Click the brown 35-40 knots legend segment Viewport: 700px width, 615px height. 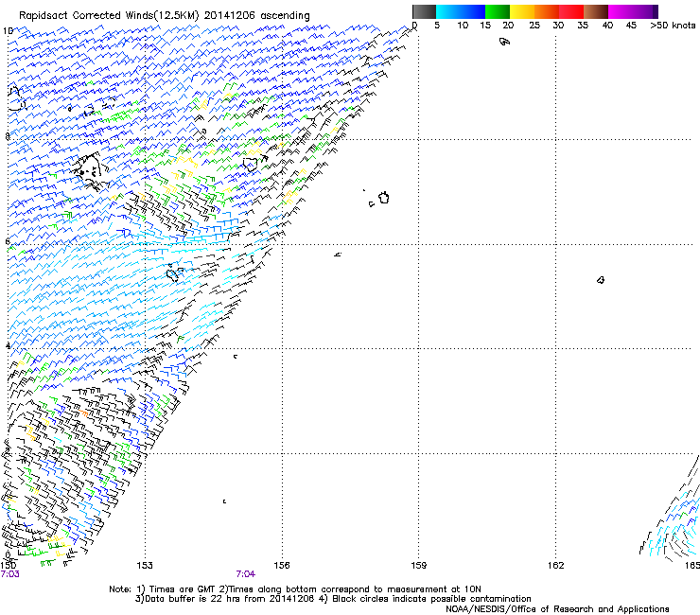[596, 11]
